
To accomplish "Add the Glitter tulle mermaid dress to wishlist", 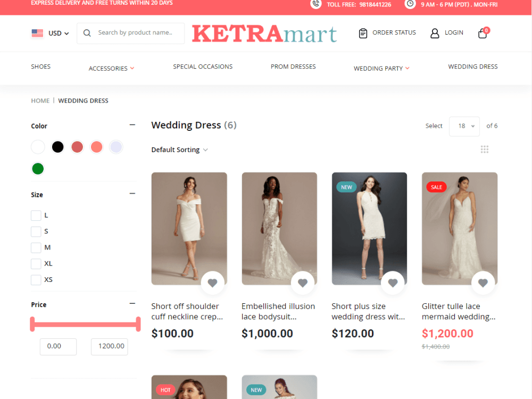I will [483, 282].
